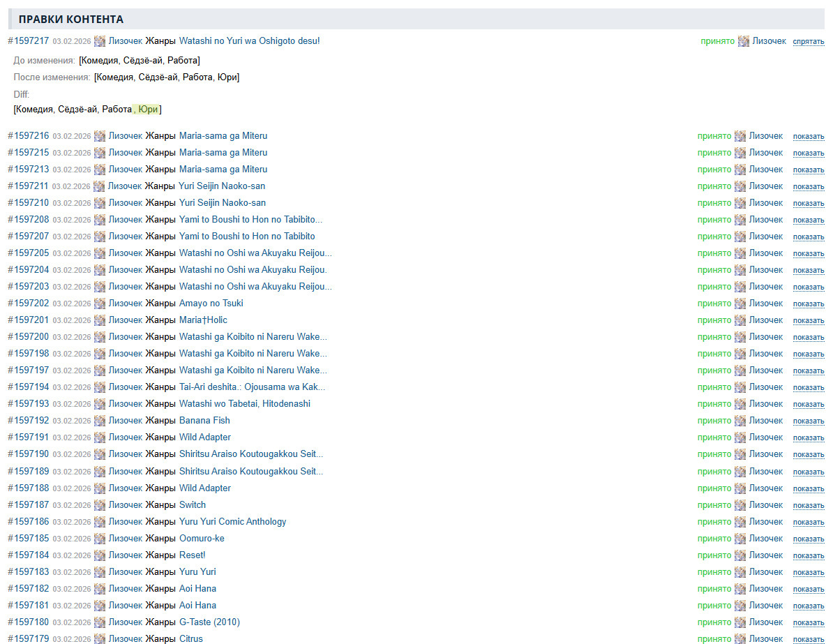Open Watashi no Yuri wa Oshigoto desu! title
This screenshot has width=833, height=644.
click(249, 41)
